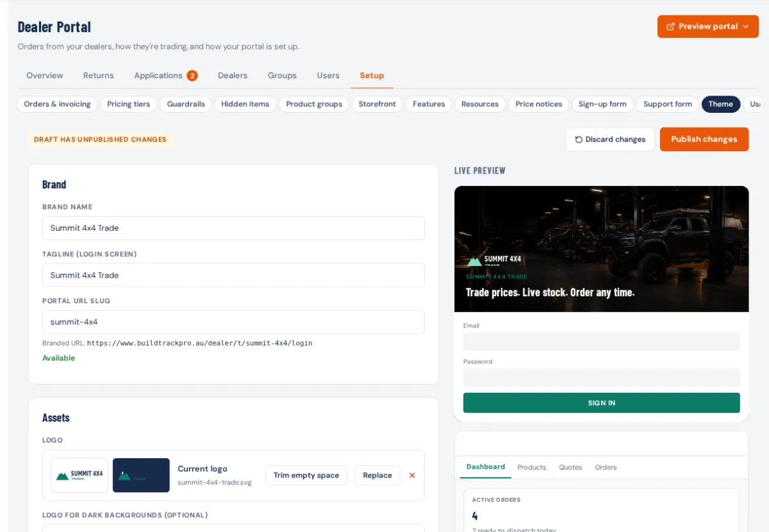Click the Tagline (login screen) input field

tap(233, 275)
